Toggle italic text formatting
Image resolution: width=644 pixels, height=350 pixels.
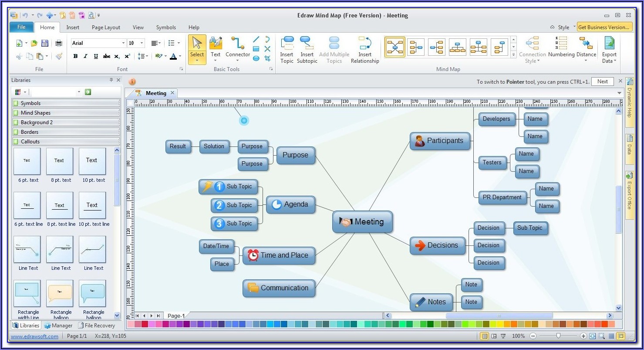coord(85,56)
